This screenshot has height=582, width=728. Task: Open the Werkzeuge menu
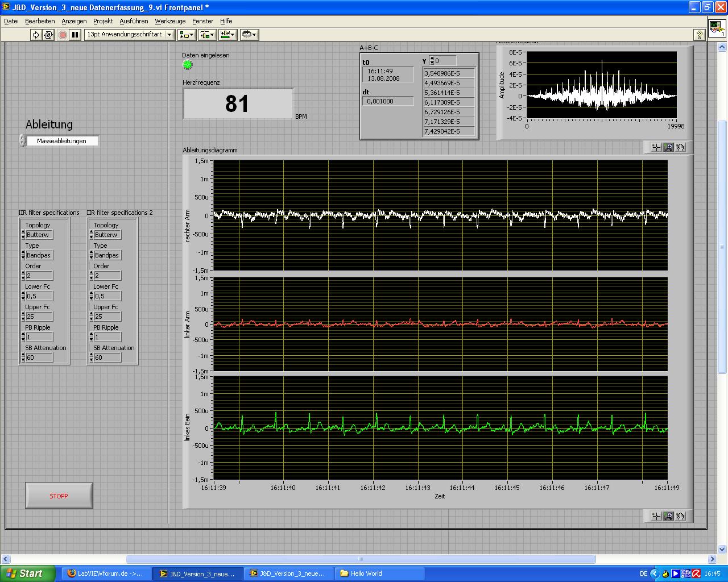(x=170, y=21)
